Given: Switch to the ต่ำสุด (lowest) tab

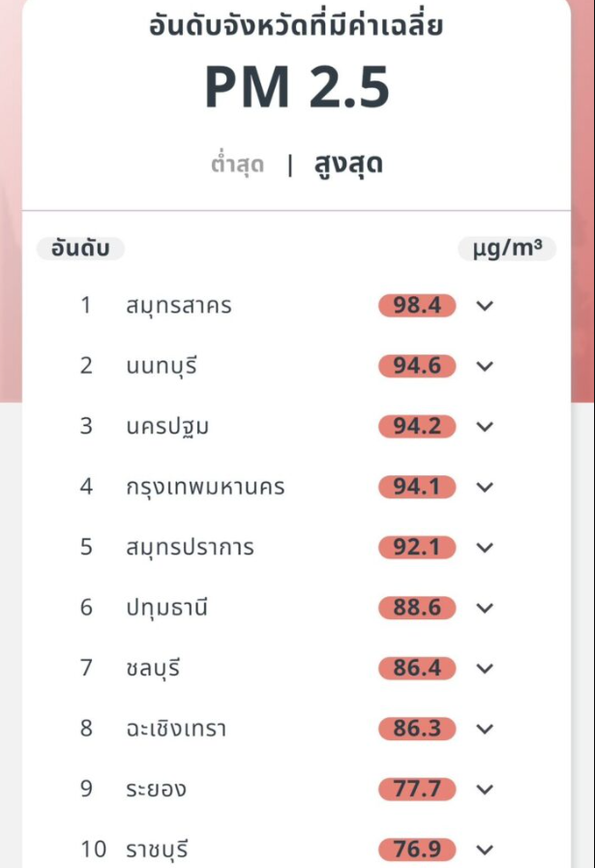Looking at the screenshot, I should 237,165.
